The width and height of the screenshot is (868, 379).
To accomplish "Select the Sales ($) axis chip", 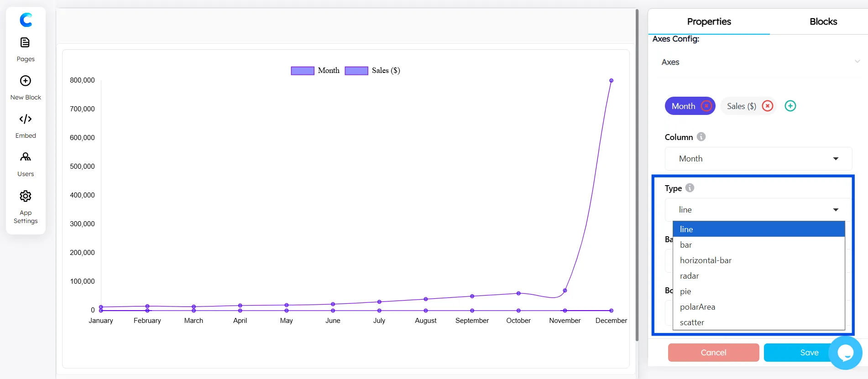I will click(741, 106).
